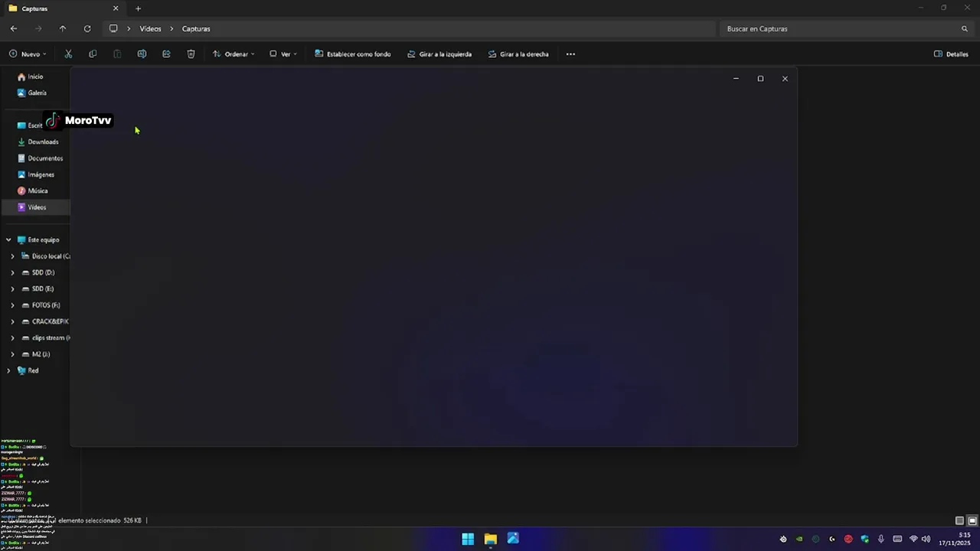
Task: Click the magnifier search icon
Action: pos(965,28)
